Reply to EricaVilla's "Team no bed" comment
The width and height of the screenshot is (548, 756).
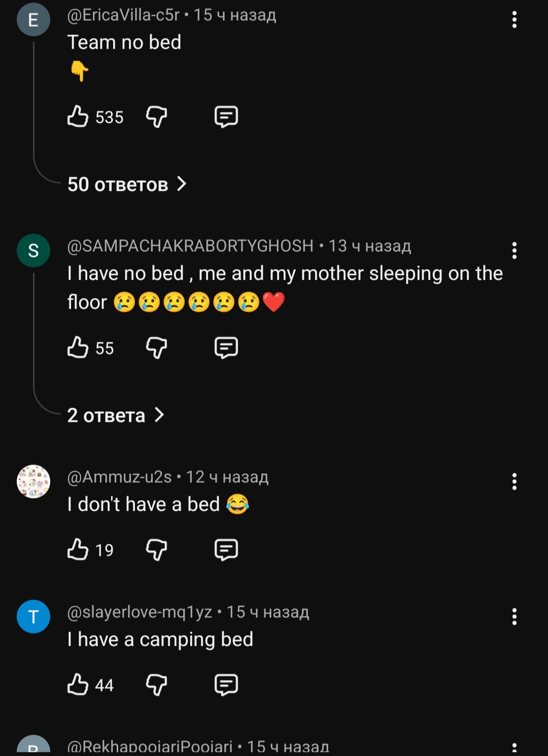click(x=226, y=117)
